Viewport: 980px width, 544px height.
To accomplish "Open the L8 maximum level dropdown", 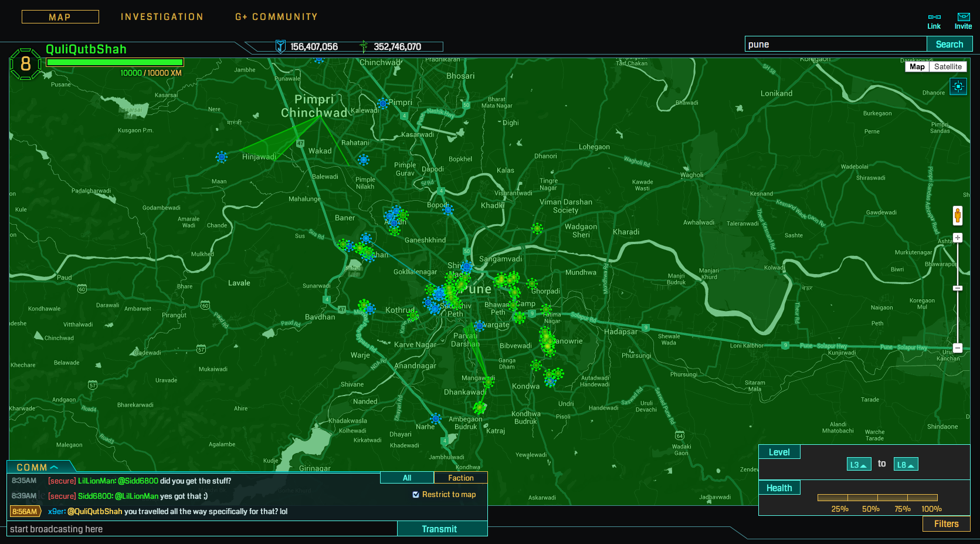I will 906,465.
